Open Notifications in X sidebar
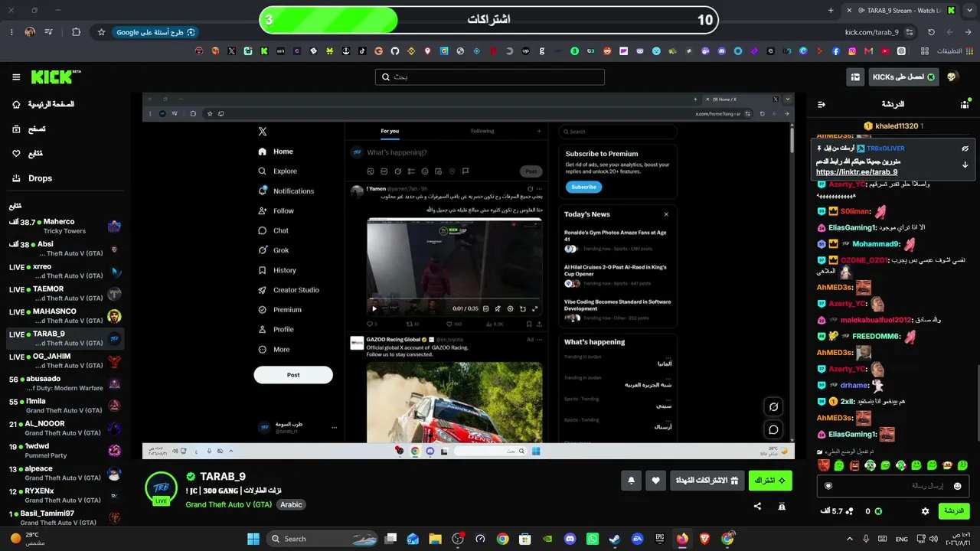Viewport: 980px width, 551px height. coord(286,191)
